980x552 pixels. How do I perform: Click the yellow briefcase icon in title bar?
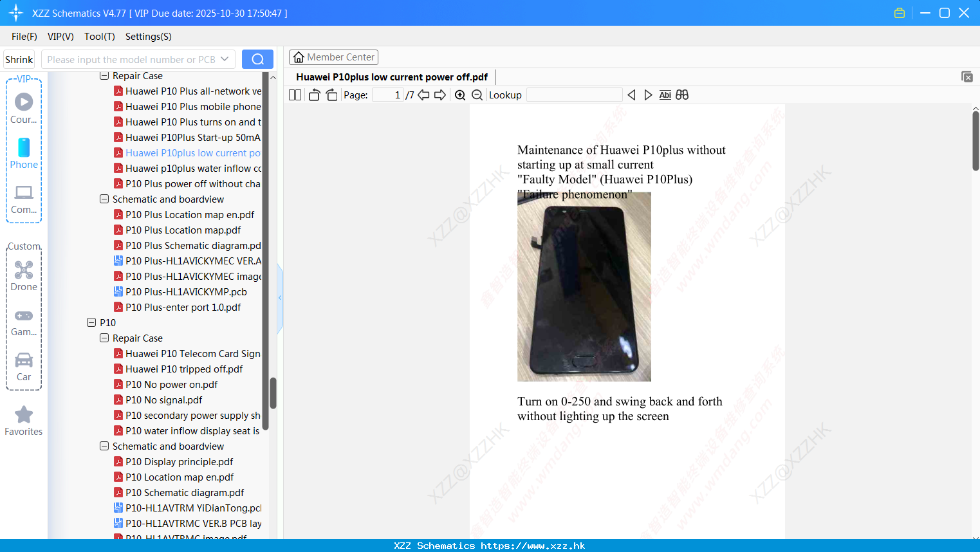click(900, 13)
